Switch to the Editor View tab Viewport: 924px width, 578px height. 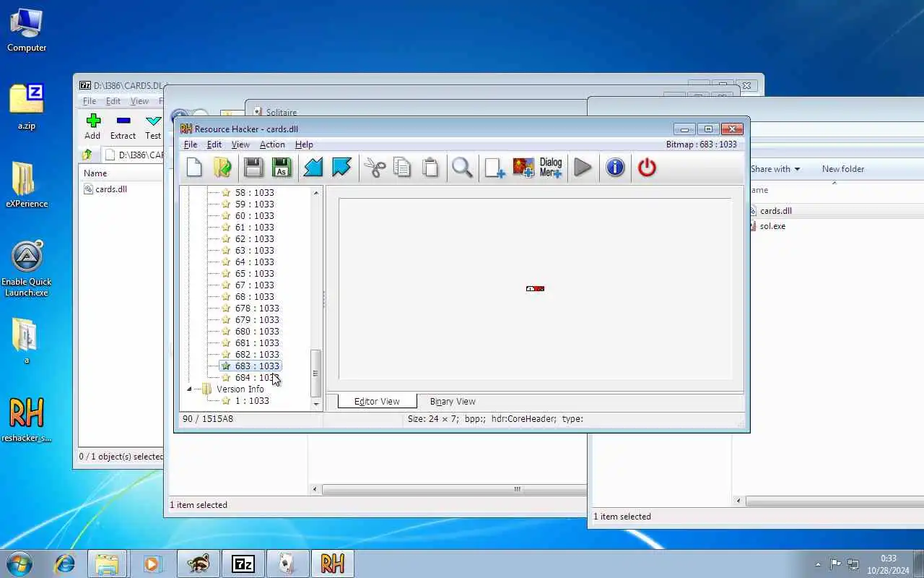(x=377, y=401)
